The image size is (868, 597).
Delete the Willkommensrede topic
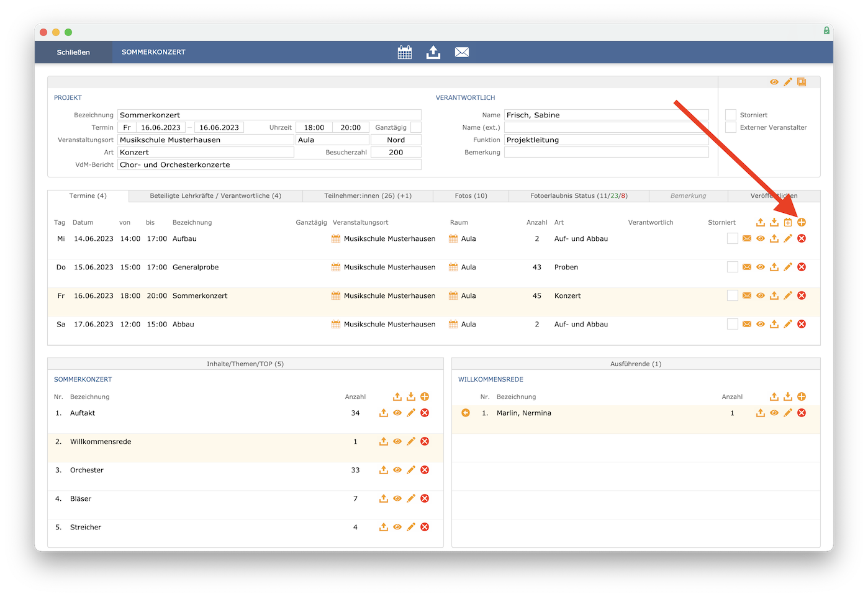(425, 441)
